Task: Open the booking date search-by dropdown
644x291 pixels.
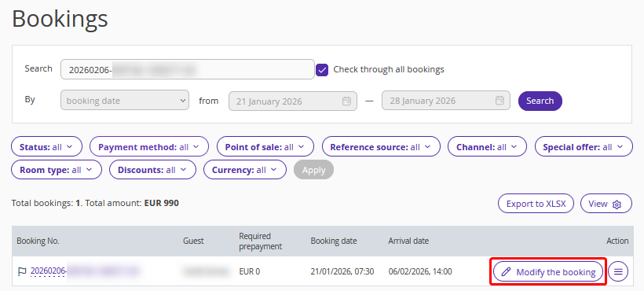Action: point(125,101)
